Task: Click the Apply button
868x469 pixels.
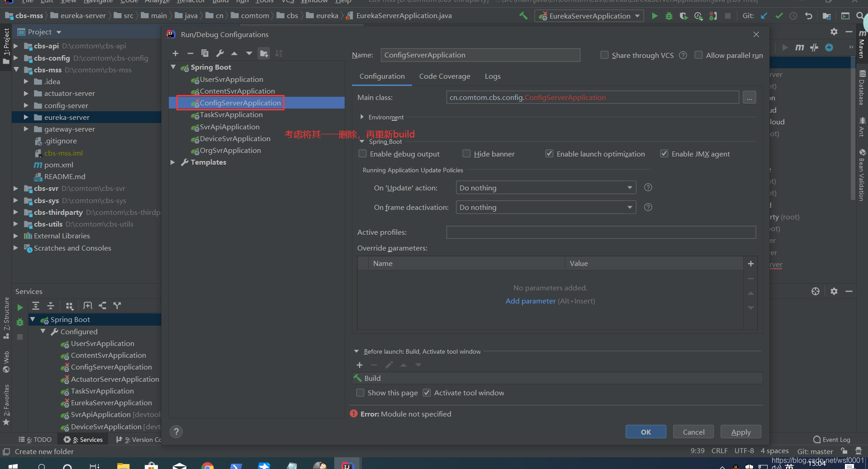Action: point(741,432)
